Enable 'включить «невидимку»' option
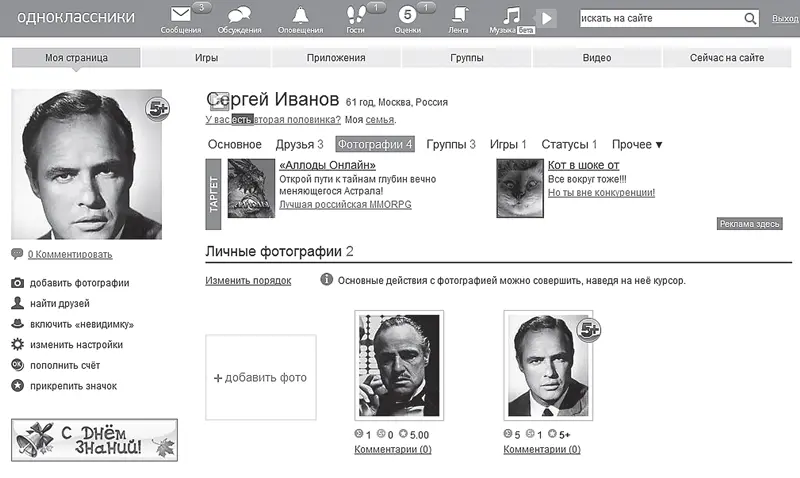Screen dimensions: 800x478 click(x=82, y=324)
